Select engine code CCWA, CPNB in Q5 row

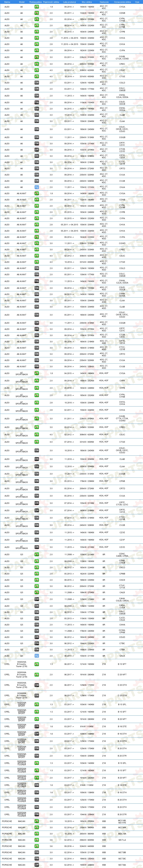coord(122,631)
